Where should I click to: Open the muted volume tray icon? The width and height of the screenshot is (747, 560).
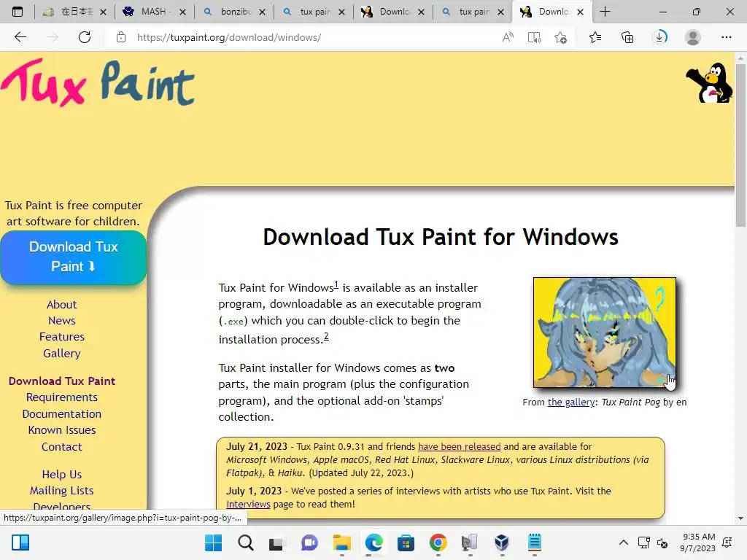(662, 542)
